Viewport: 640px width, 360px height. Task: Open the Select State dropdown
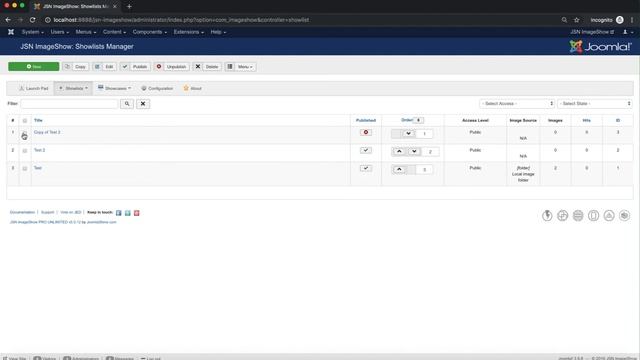[x=595, y=104]
